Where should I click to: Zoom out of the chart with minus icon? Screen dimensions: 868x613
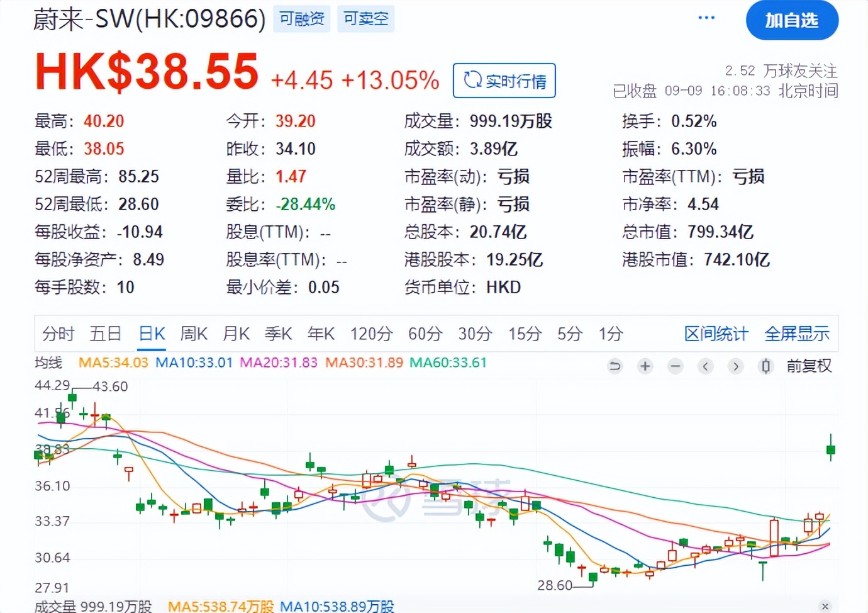(675, 366)
